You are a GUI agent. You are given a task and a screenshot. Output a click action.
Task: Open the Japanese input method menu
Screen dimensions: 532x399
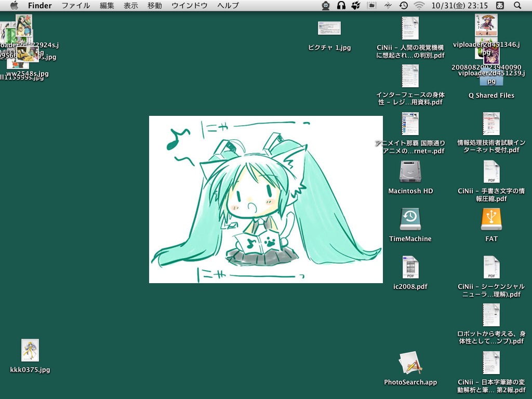(500, 5)
